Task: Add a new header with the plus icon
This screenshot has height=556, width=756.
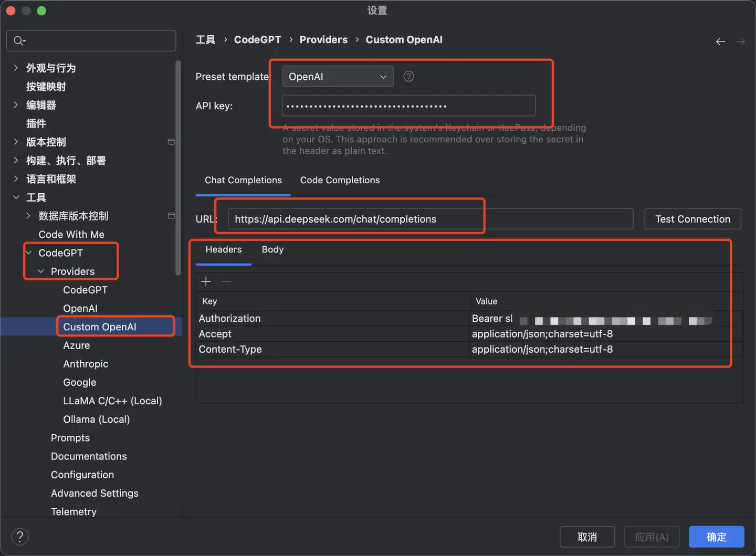Action: 206,282
